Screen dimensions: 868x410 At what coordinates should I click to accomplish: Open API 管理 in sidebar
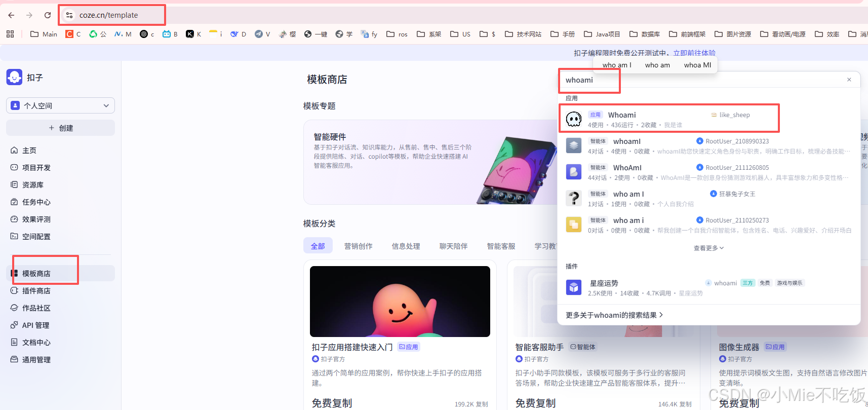pos(60,325)
